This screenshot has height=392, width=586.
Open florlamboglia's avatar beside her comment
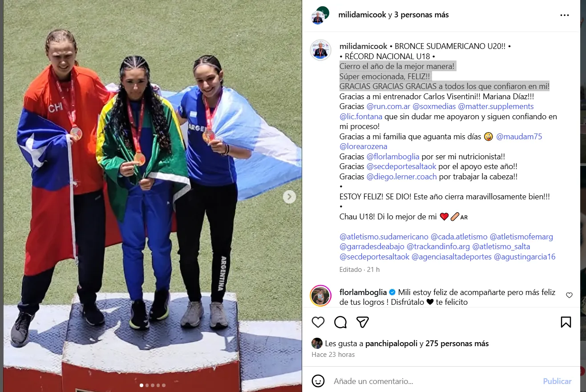320,295
